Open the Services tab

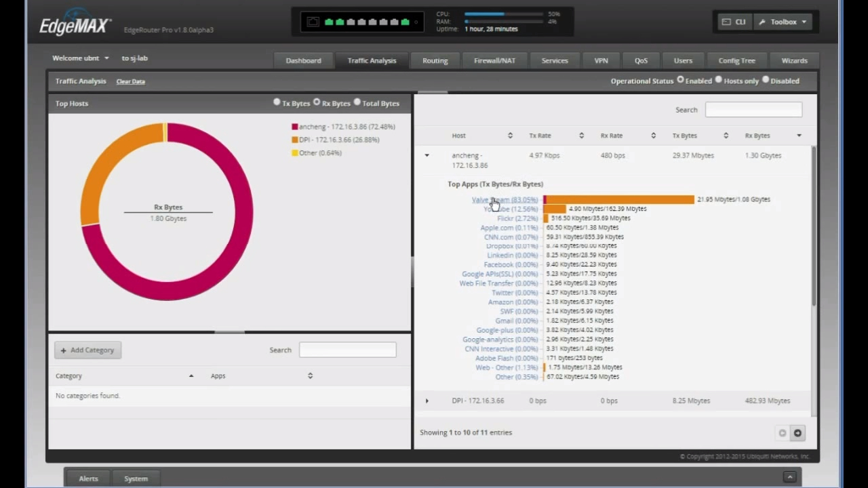tap(555, 60)
